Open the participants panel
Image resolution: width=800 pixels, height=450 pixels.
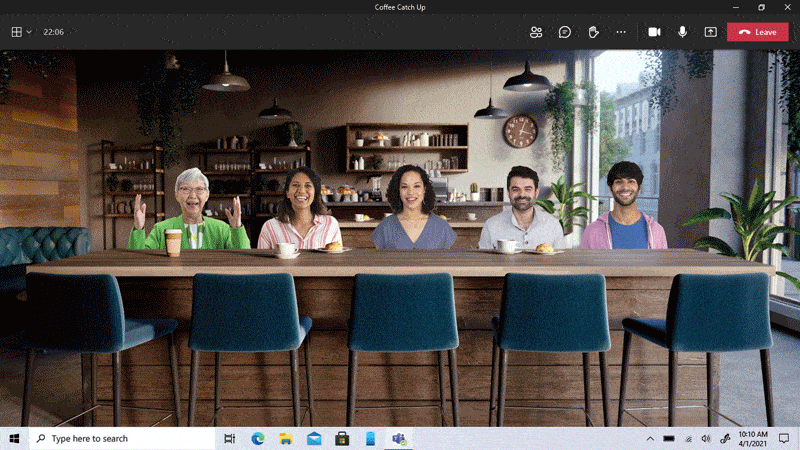(537, 32)
